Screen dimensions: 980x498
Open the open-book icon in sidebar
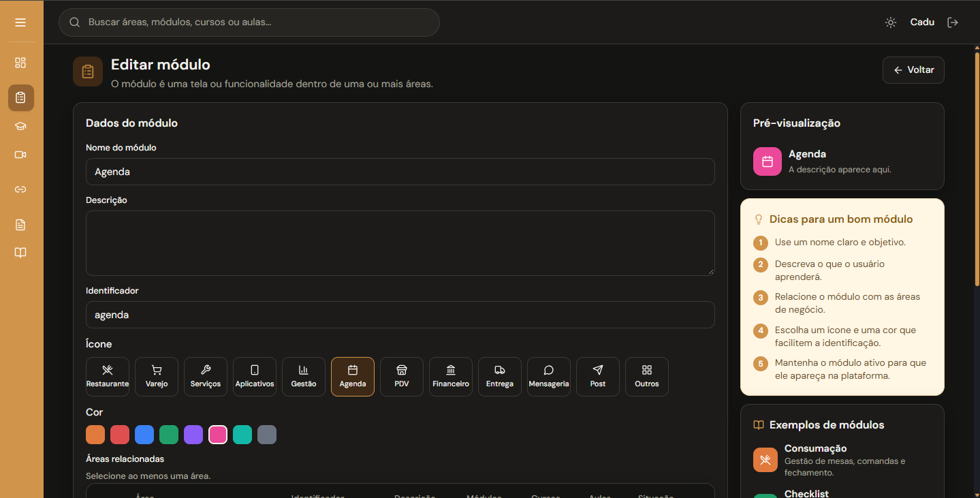click(x=20, y=253)
